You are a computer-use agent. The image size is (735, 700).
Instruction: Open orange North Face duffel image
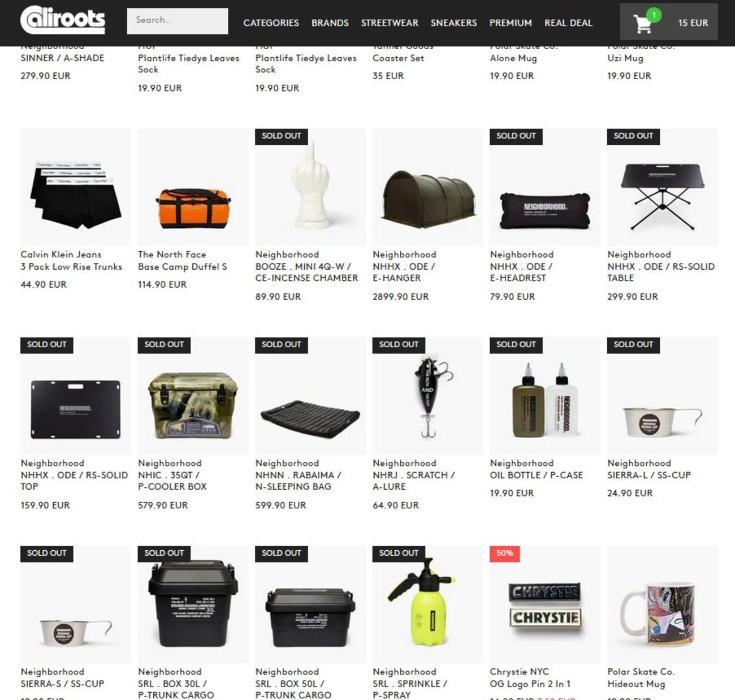point(193,187)
